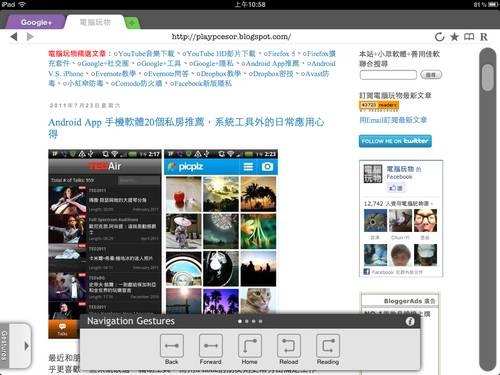Viewport: 500px width, 375px height.
Task: Click the 12,742 fans count text
Action: coord(398,203)
